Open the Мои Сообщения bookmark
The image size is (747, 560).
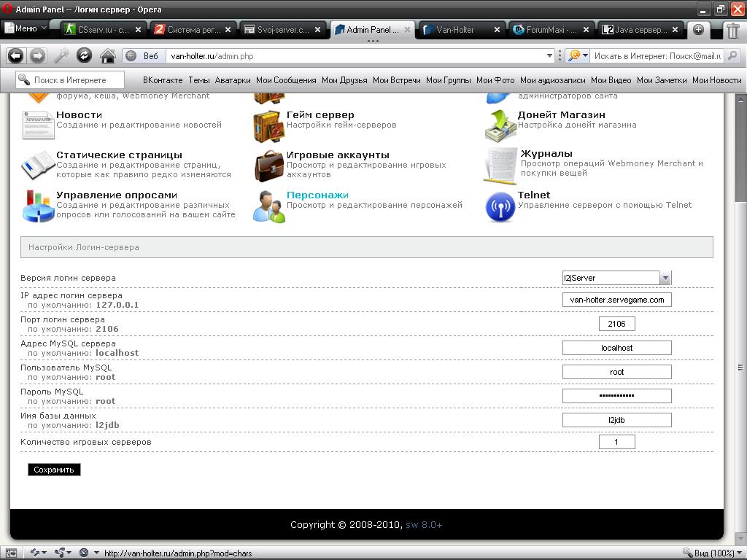(x=286, y=80)
